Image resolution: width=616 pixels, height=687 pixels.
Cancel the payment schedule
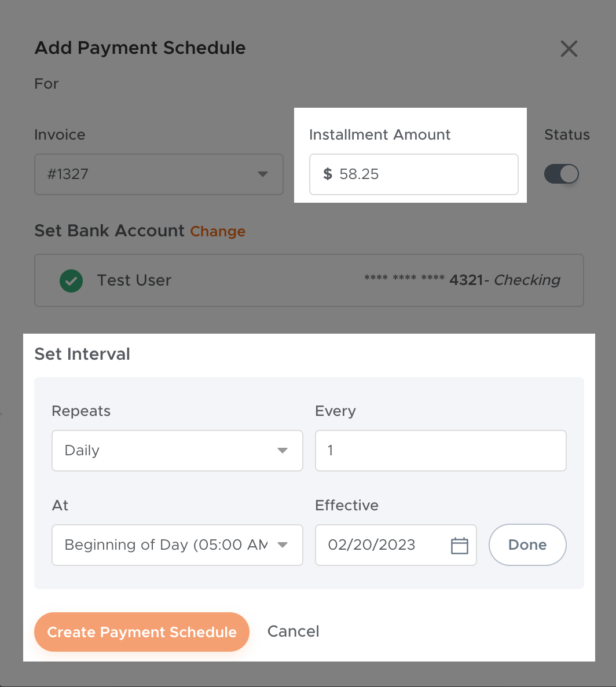pyautogui.click(x=293, y=631)
